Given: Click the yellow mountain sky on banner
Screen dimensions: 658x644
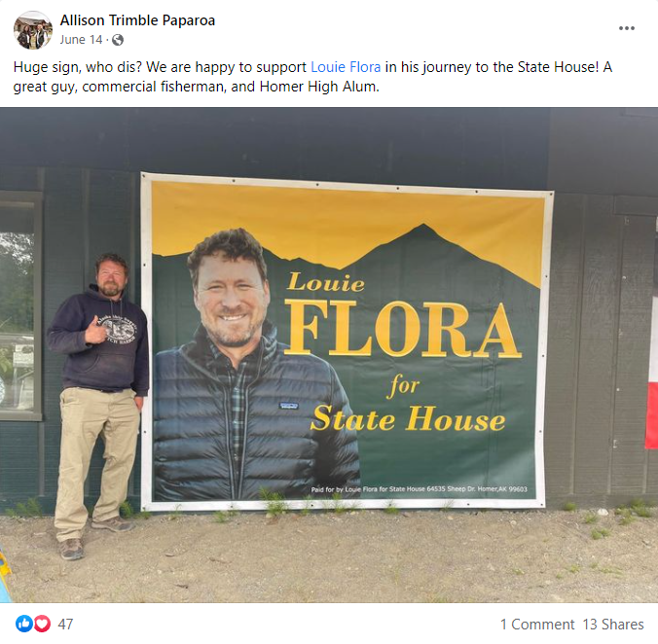Looking at the screenshot, I should coord(347,222).
